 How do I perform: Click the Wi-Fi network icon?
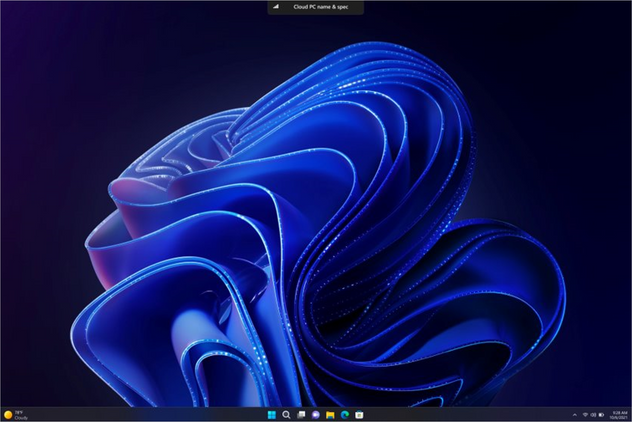pyautogui.click(x=585, y=414)
